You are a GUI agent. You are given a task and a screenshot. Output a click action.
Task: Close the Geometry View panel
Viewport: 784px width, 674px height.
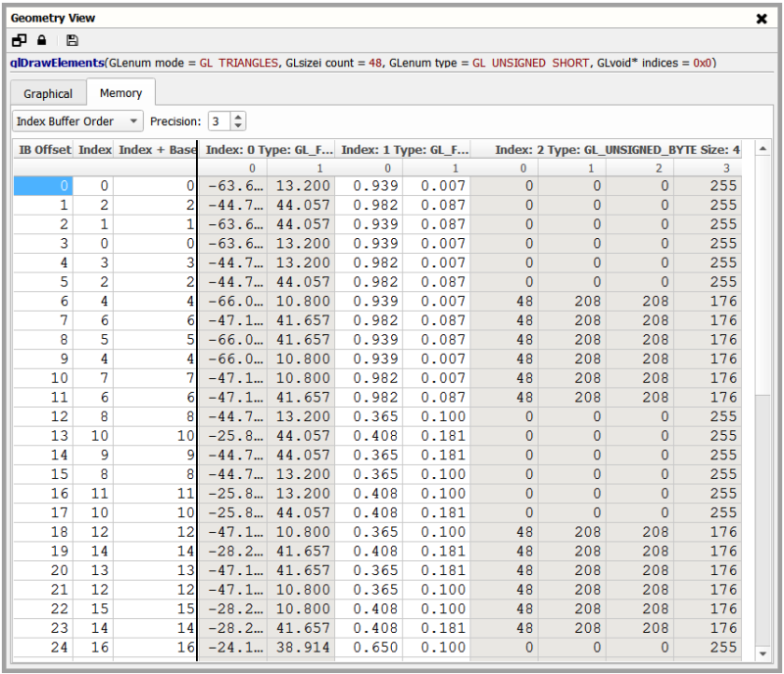point(761,19)
